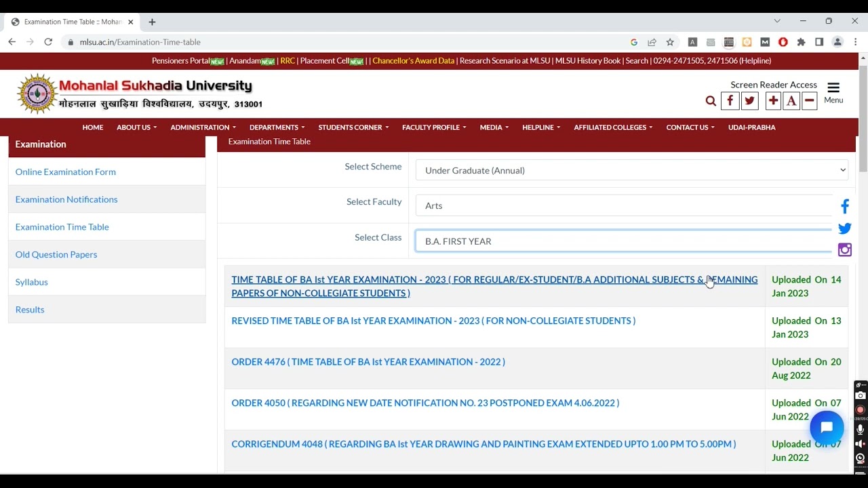Open the ORDER 4050 postponed exam link
The height and width of the screenshot is (488, 868).
[x=425, y=403]
